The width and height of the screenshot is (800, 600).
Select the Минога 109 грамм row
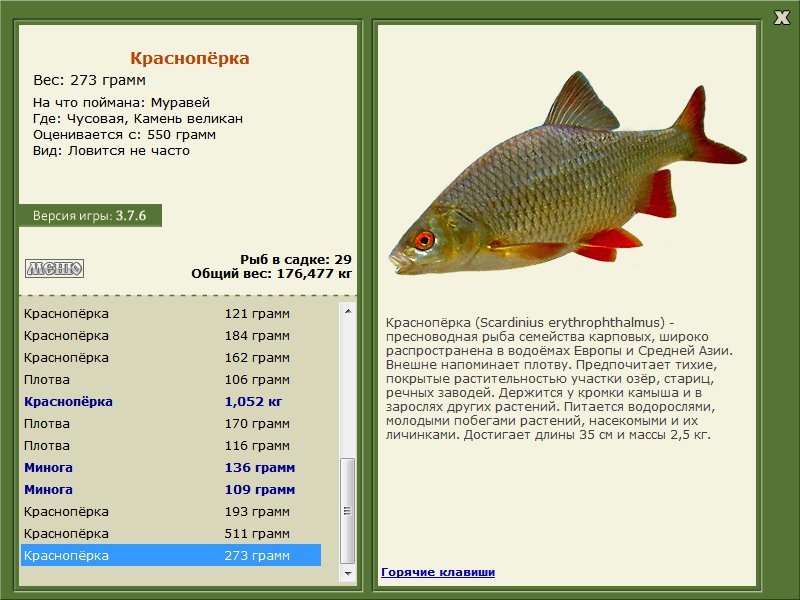click(x=171, y=489)
